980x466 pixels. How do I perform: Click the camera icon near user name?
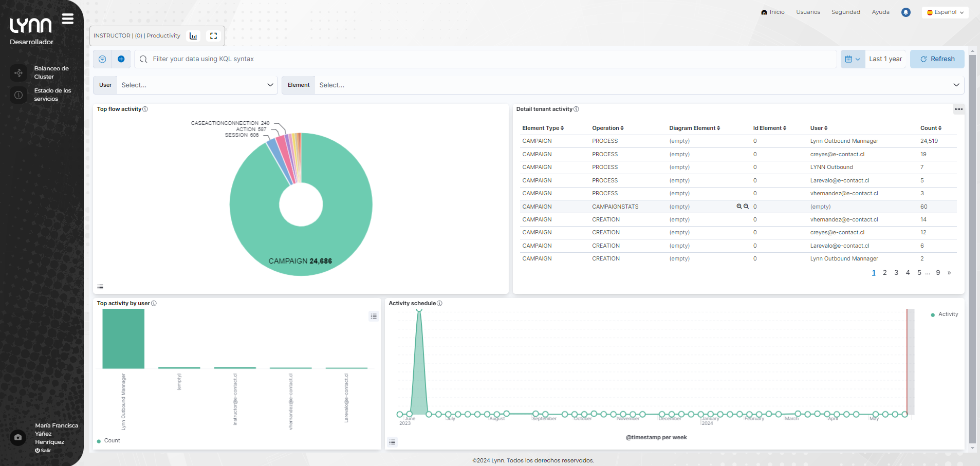18,437
